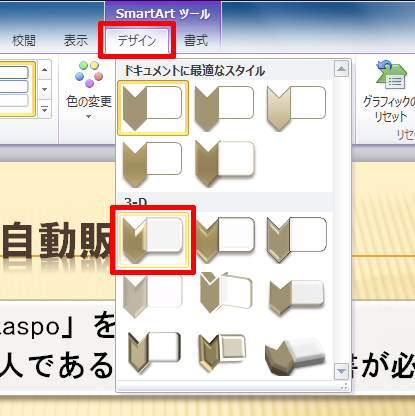Screen dimensions: 415x416
Task: Select the tilted perspective 3-D style thumbnail
Action: [x=225, y=293]
